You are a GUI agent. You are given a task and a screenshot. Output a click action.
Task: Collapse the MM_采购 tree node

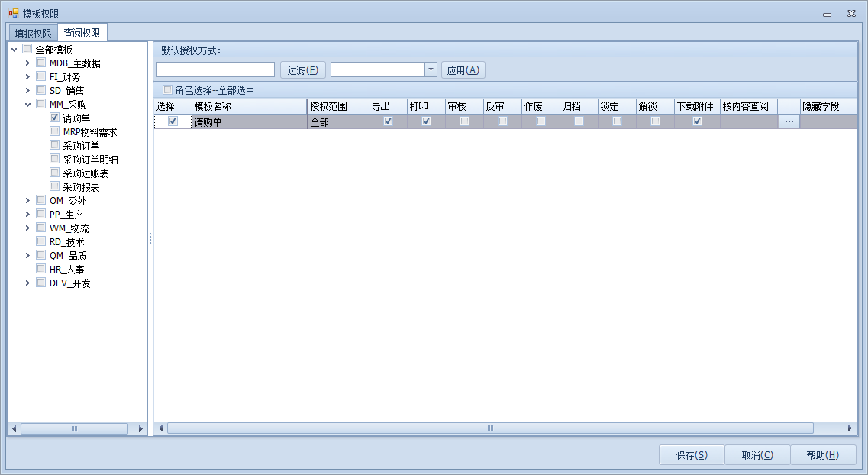(28, 105)
